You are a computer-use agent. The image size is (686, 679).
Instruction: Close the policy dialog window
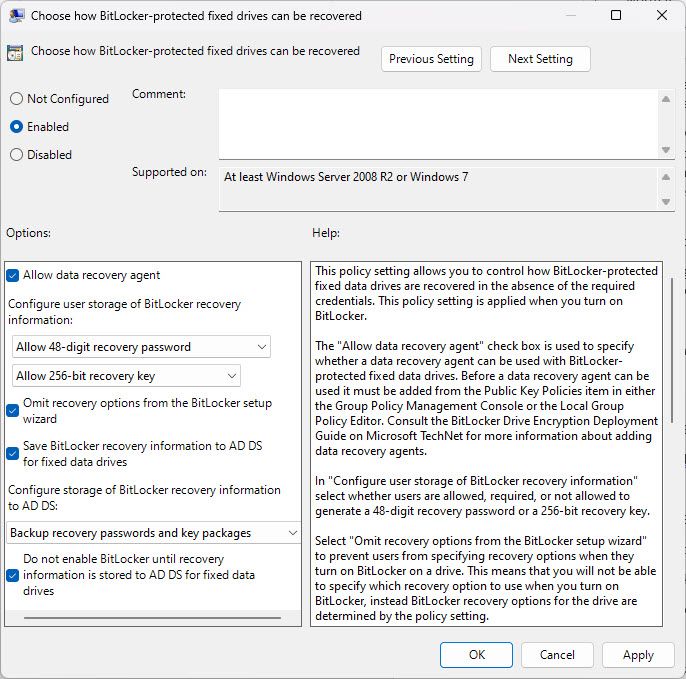[662, 15]
